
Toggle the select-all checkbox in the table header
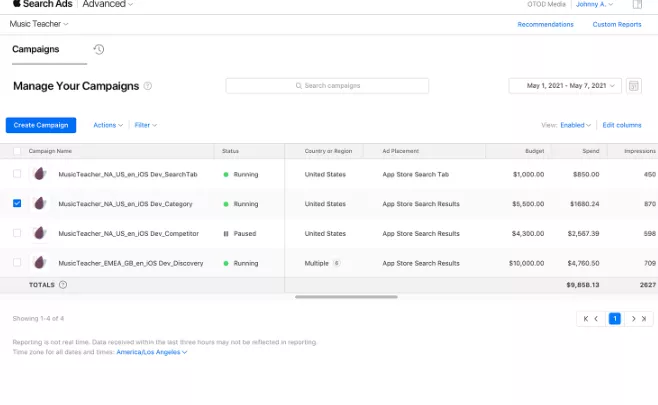pos(17,151)
